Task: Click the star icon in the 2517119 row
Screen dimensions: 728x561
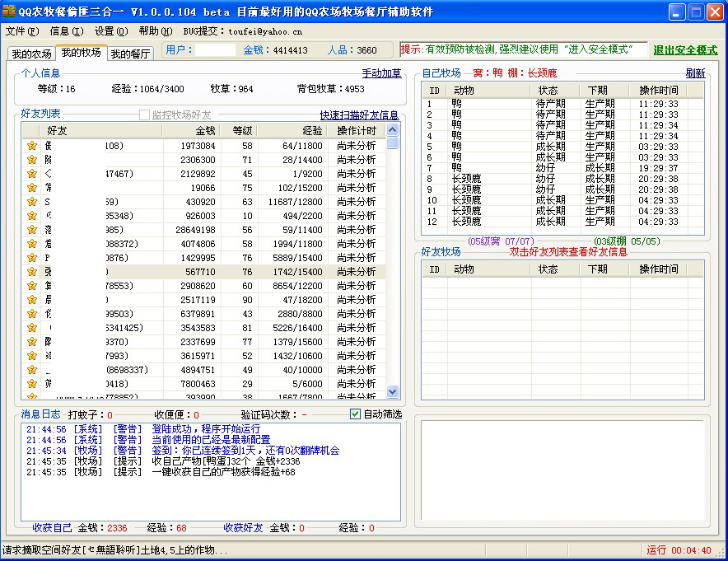Action: [x=32, y=300]
